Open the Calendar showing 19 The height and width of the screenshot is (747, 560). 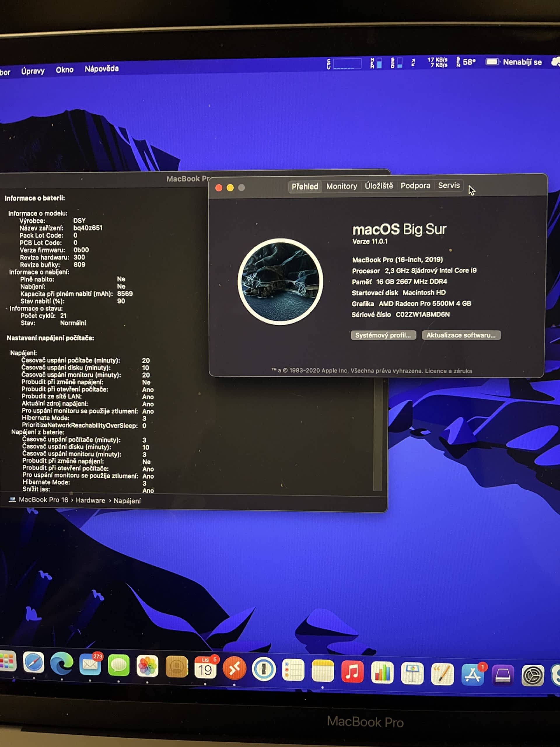(205, 668)
